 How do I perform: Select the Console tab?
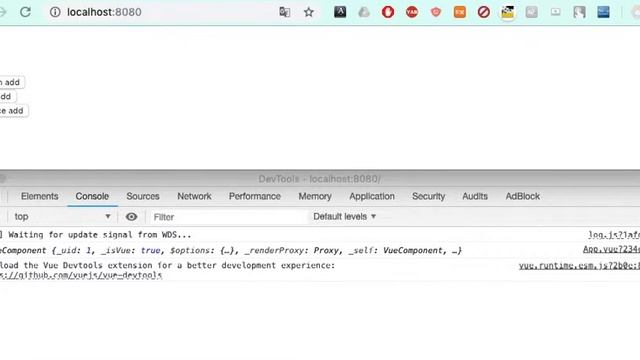[92, 196]
